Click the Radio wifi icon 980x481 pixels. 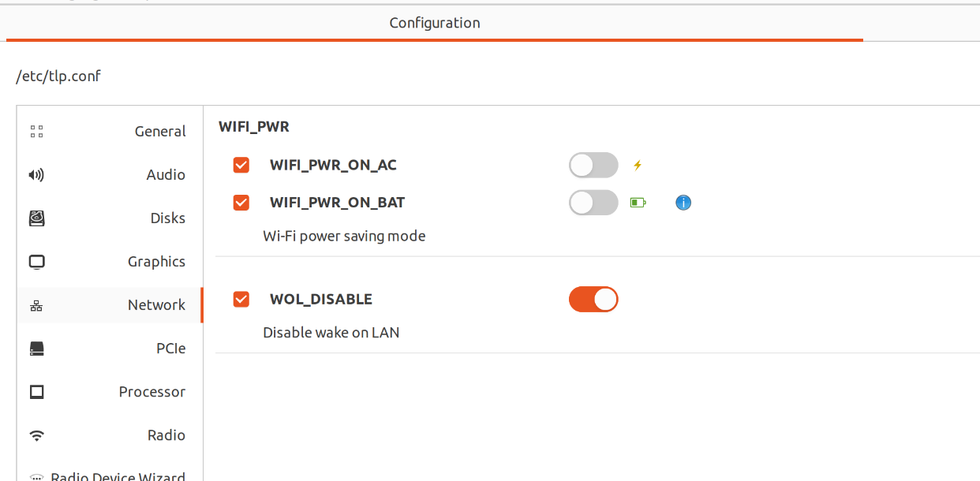(36, 435)
